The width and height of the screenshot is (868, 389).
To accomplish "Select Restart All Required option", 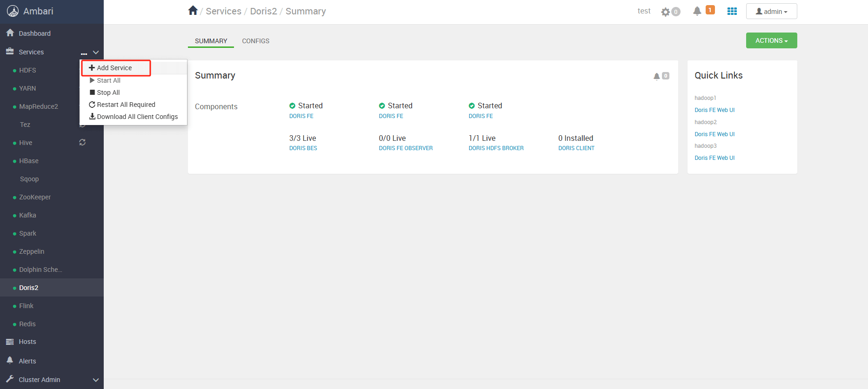I will (x=126, y=105).
